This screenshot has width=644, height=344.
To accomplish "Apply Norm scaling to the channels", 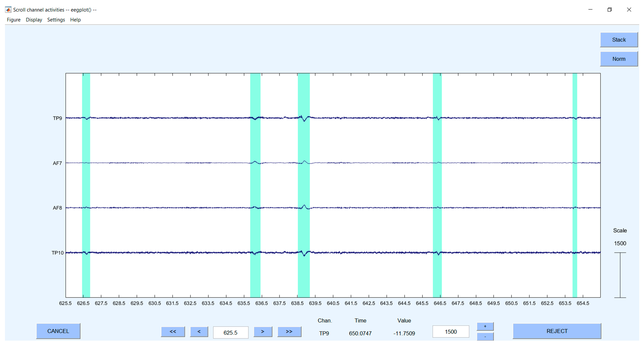I will coord(619,59).
